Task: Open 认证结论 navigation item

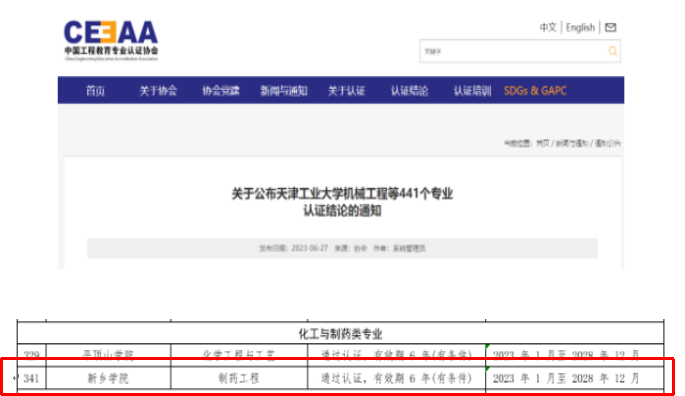Action: coord(409,91)
